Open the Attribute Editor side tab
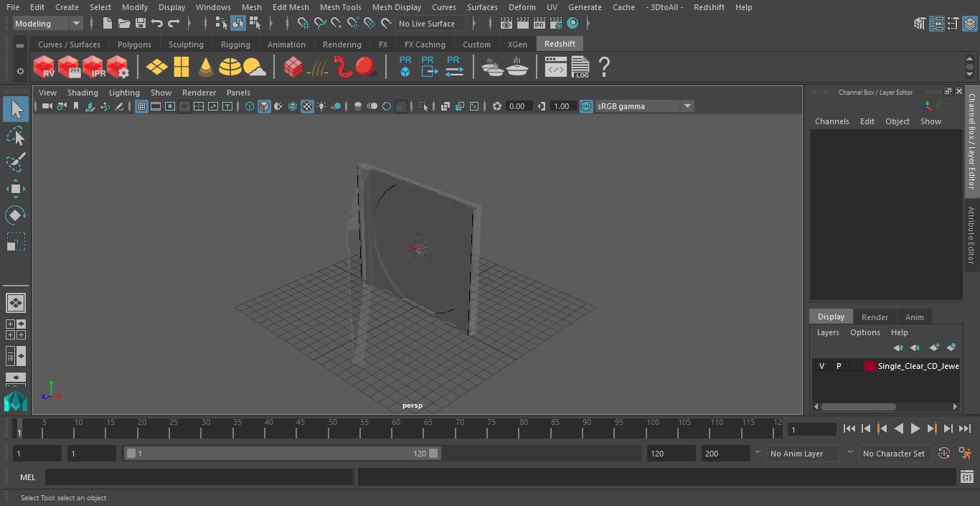Screen dimensions: 980x506 pos(971,235)
